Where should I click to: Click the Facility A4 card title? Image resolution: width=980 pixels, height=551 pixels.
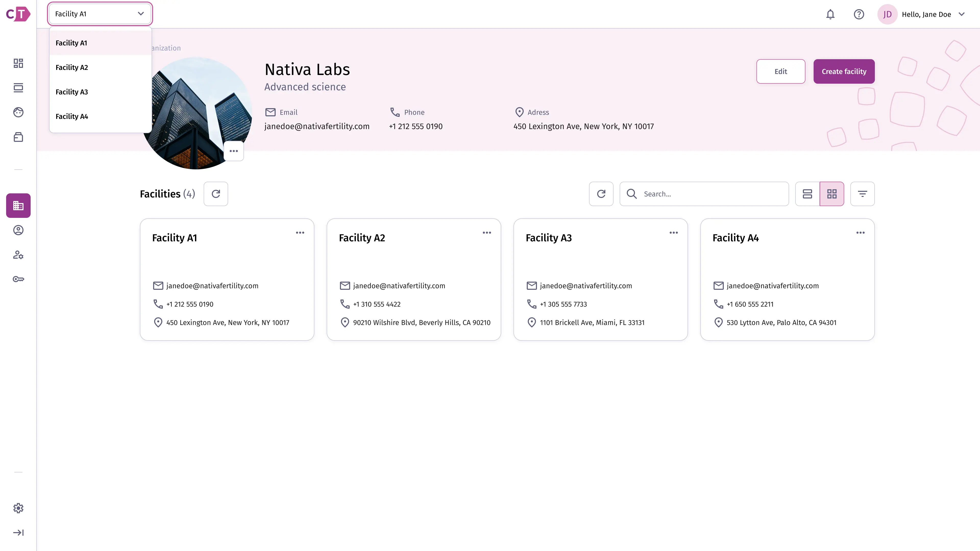tap(735, 238)
